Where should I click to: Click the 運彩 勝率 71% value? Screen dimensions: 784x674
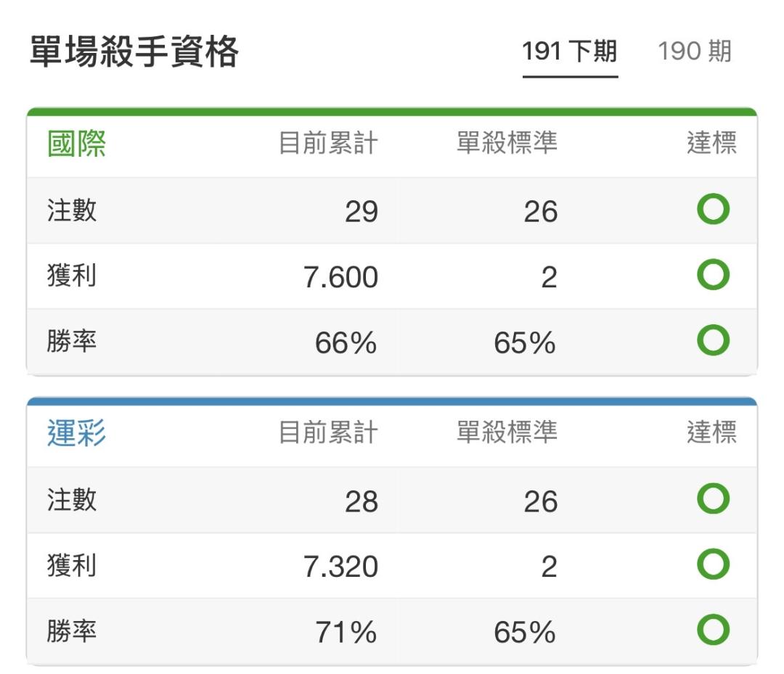(346, 632)
